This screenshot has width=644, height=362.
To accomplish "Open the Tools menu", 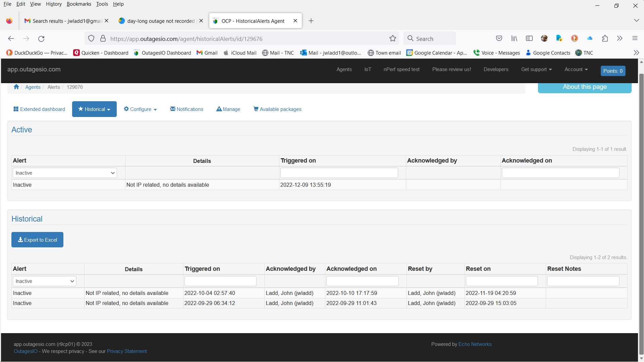I will tap(102, 4).
